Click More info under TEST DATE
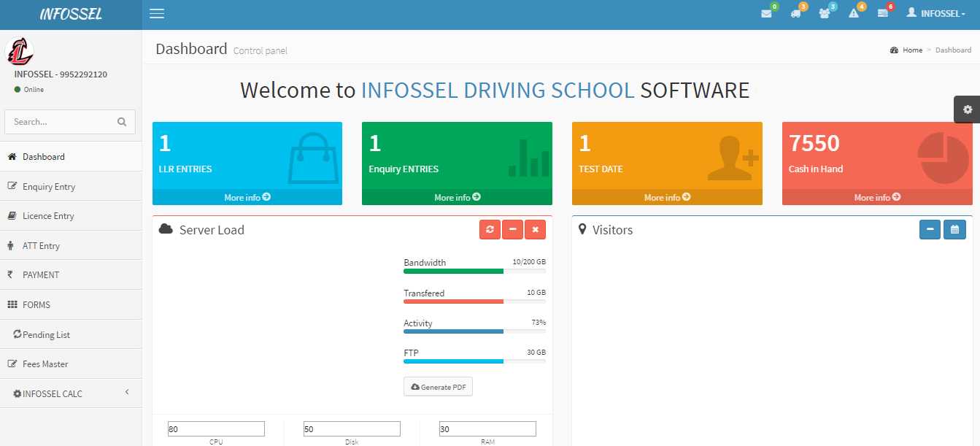 coord(667,197)
